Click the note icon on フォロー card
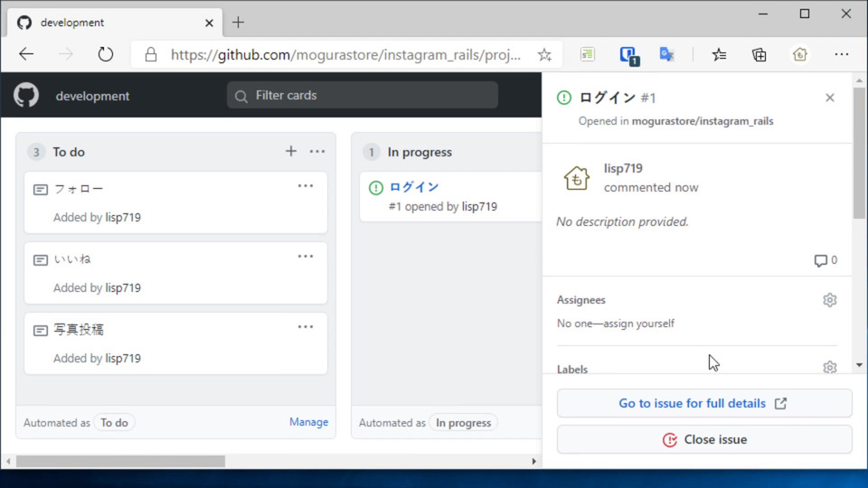The height and width of the screenshot is (488, 868). (x=41, y=190)
